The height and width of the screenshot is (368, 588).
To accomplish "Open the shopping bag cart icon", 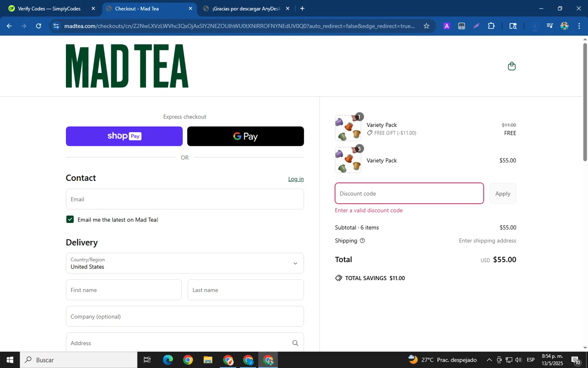I will (512, 66).
